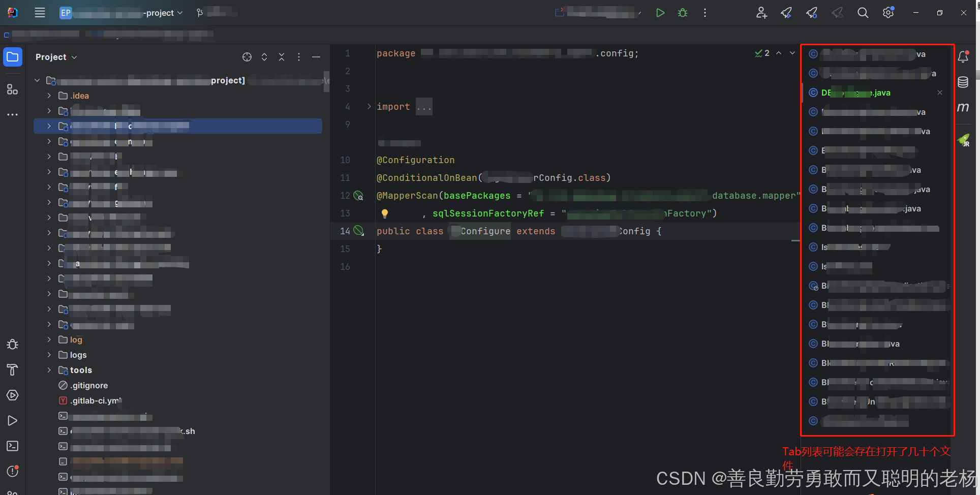Image resolution: width=980 pixels, height=495 pixels.
Task: Collapse all nodes in Project tree
Action: (282, 57)
